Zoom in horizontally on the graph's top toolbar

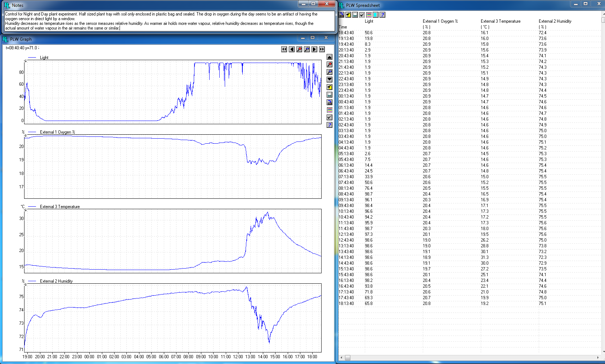click(299, 49)
